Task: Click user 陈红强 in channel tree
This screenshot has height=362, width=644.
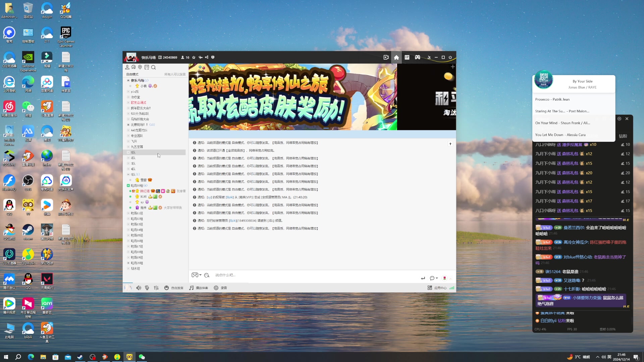Action: pos(145,191)
